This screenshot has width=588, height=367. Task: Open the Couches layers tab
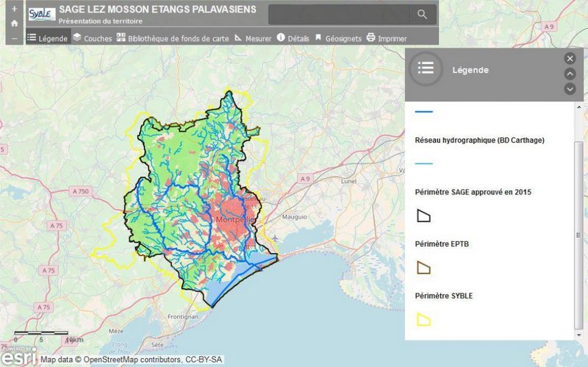click(x=93, y=38)
